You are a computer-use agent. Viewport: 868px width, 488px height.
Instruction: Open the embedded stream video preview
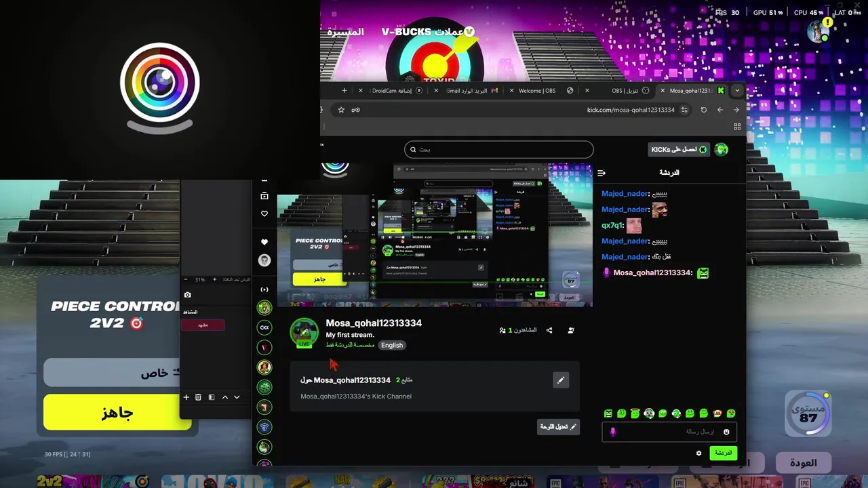[435, 235]
